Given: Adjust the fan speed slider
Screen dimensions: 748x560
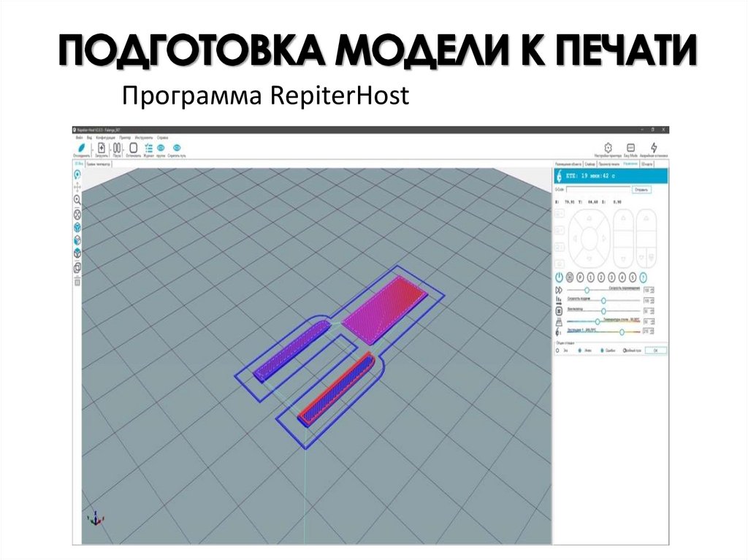Looking at the screenshot, I should click(x=603, y=311).
